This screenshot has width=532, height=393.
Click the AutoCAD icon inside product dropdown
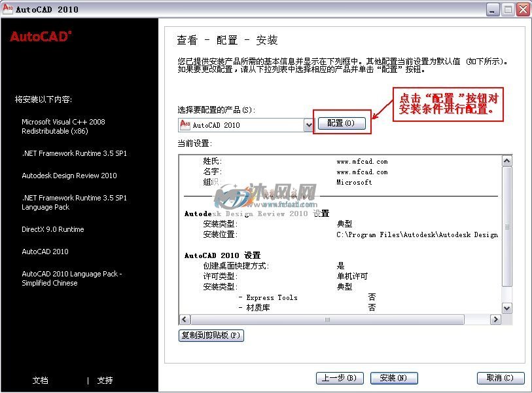185,124
